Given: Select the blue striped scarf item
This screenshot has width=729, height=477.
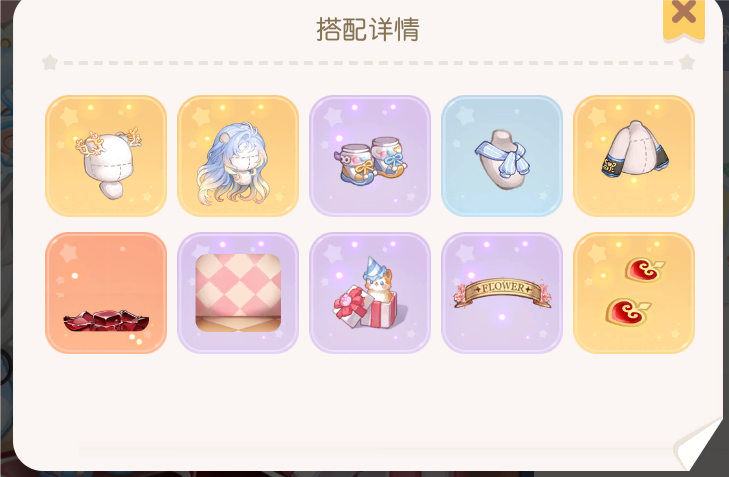Looking at the screenshot, I should (x=502, y=156).
